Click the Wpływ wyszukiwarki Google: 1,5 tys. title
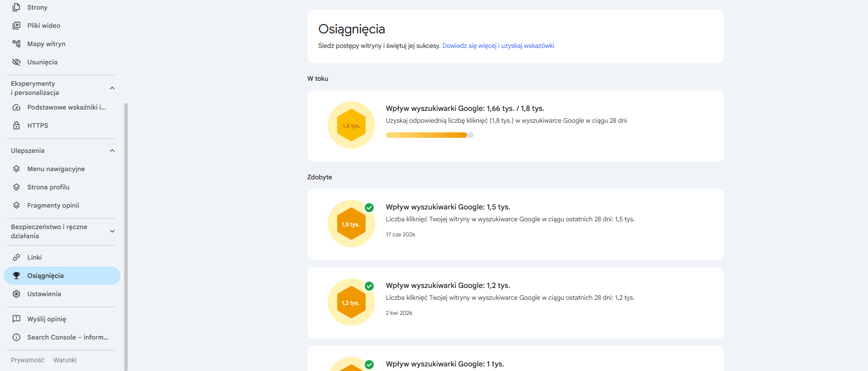 coord(448,207)
